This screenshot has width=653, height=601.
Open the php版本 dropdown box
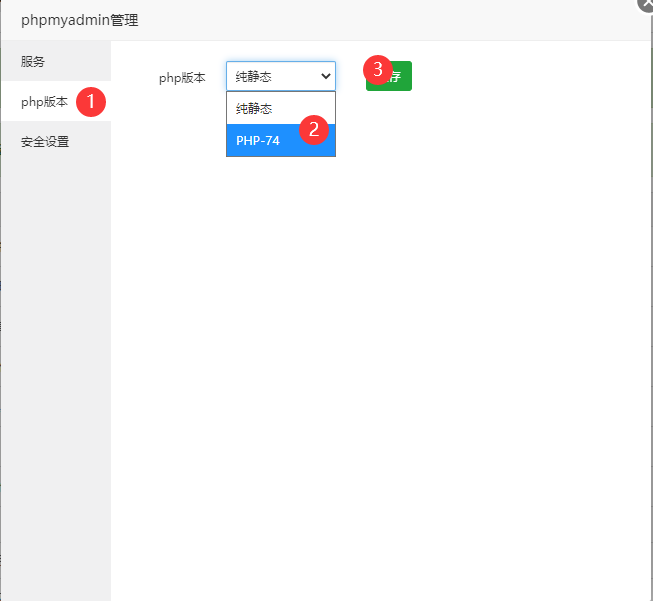pyautogui.click(x=281, y=76)
